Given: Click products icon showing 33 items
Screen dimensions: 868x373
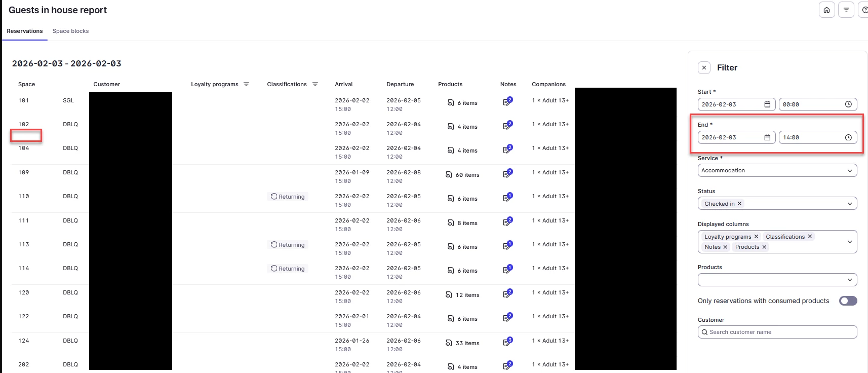Looking at the screenshot, I should click(x=448, y=343).
